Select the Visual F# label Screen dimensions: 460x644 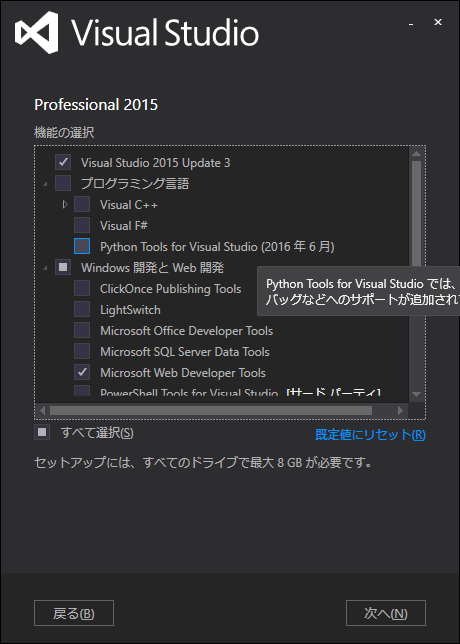124,225
